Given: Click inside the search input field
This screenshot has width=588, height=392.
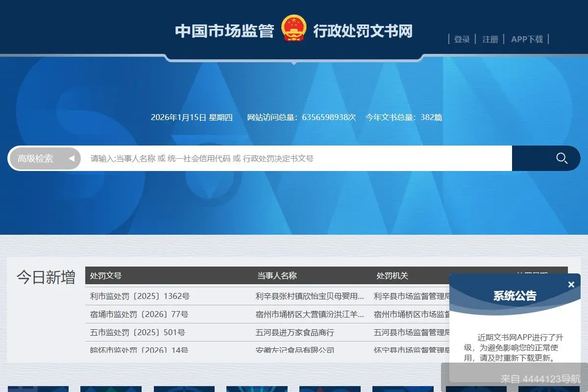Looking at the screenshot, I should click(294, 158).
